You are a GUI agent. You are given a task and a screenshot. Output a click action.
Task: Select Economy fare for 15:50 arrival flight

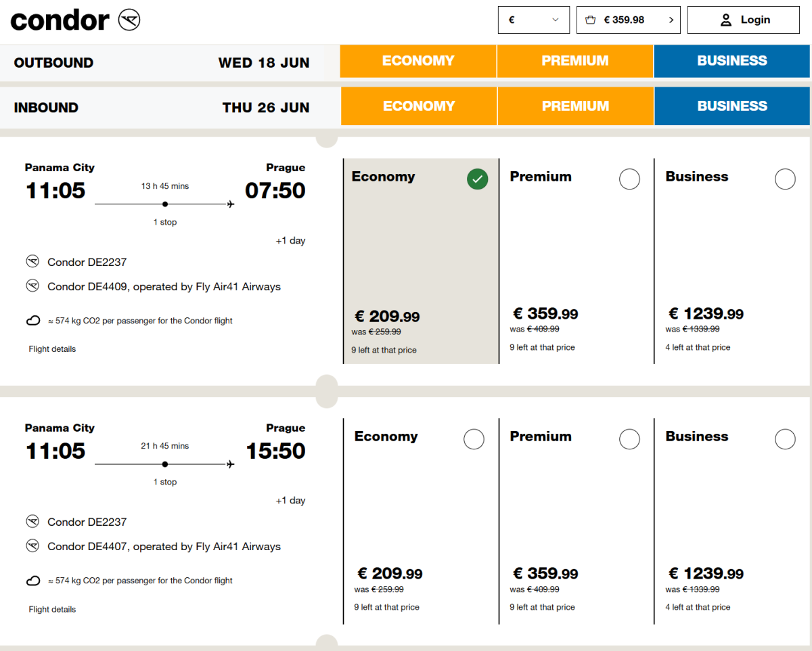[474, 439]
